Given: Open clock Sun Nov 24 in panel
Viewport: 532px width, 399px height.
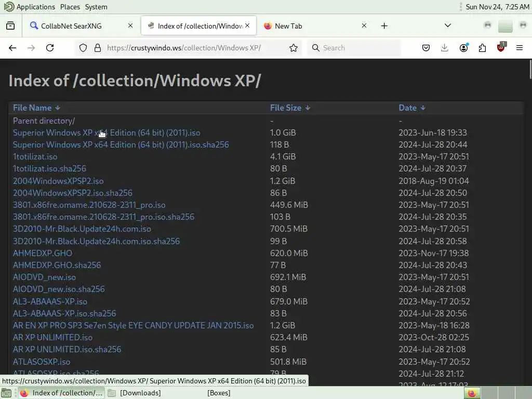Looking at the screenshot, I should point(497,7).
